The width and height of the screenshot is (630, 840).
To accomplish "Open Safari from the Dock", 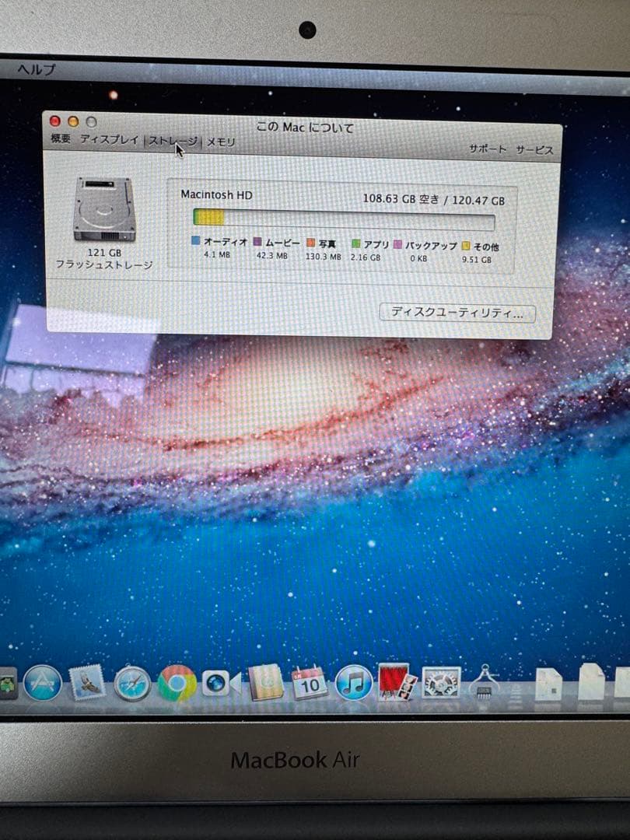I will (x=134, y=684).
